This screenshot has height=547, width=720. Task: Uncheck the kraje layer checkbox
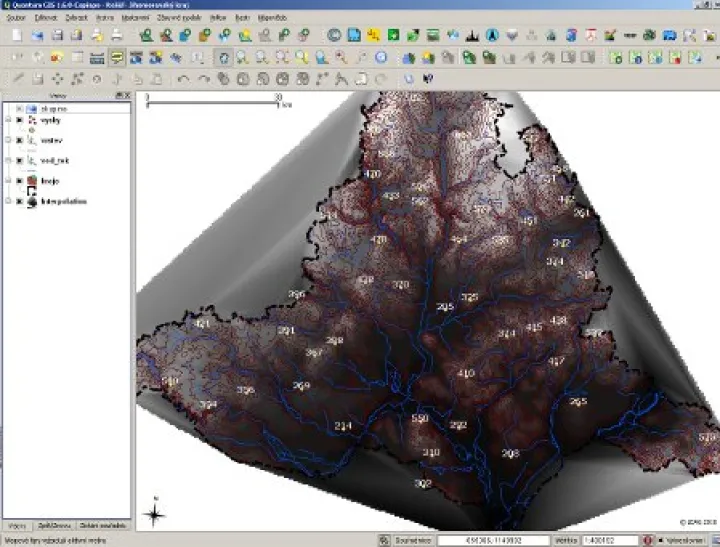click(19, 180)
